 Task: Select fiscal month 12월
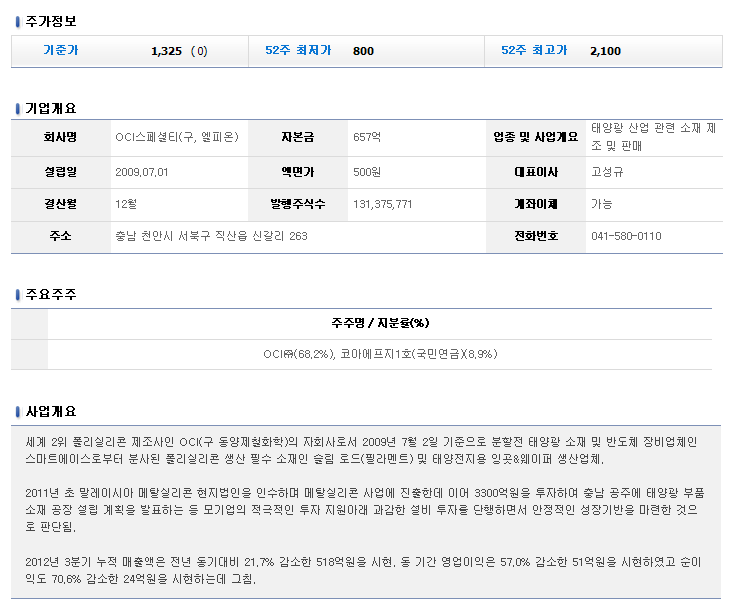coord(126,204)
